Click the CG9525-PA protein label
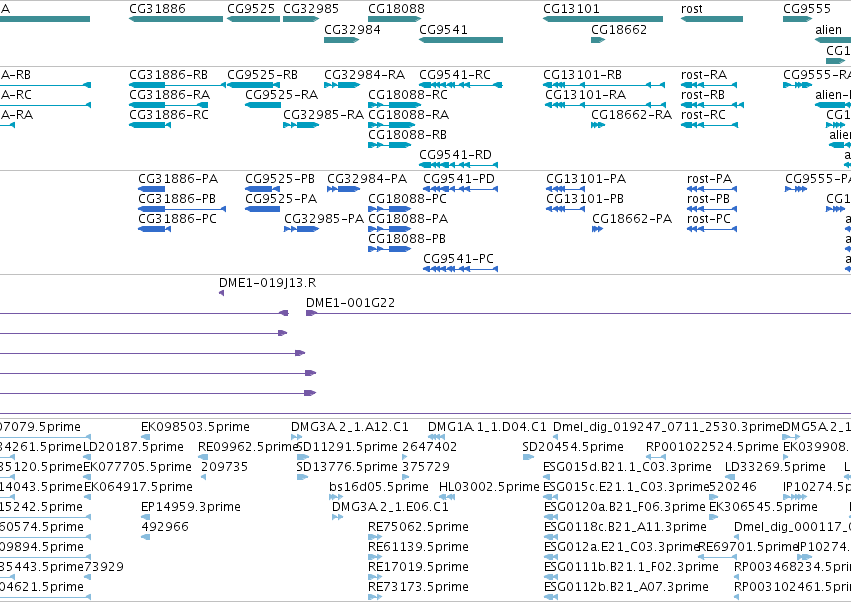Screen dimensions: 851x602 (x=281, y=199)
